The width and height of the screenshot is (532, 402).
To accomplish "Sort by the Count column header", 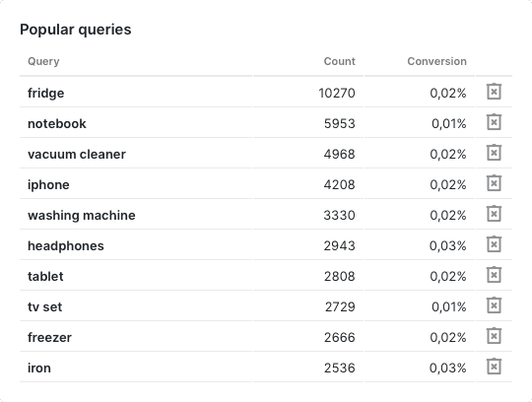I will tap(339, 61).
